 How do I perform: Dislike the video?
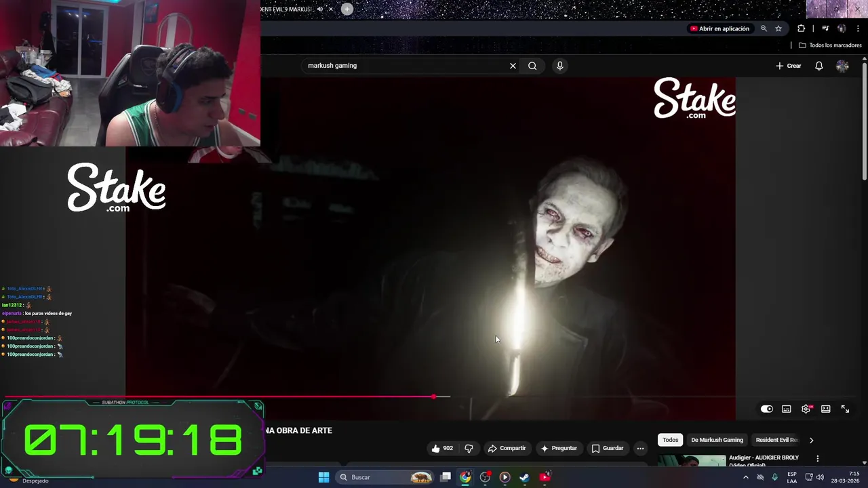(469, 448)
